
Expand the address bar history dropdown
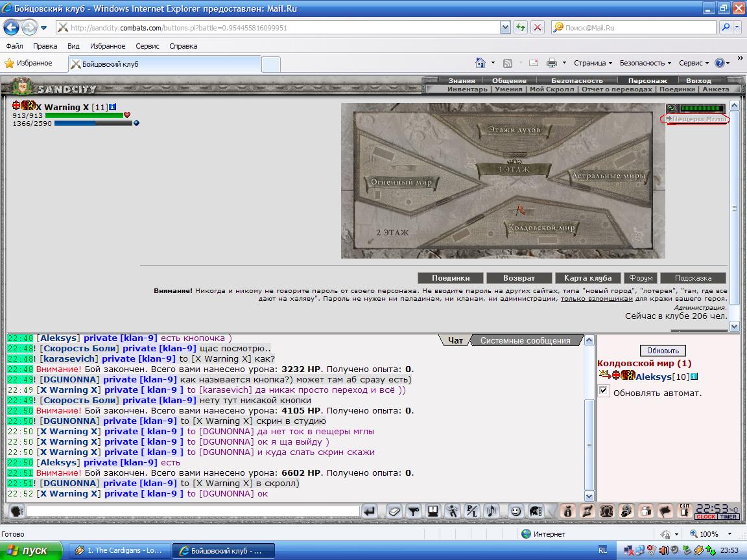pyautogui.click(x=506, y=28)
